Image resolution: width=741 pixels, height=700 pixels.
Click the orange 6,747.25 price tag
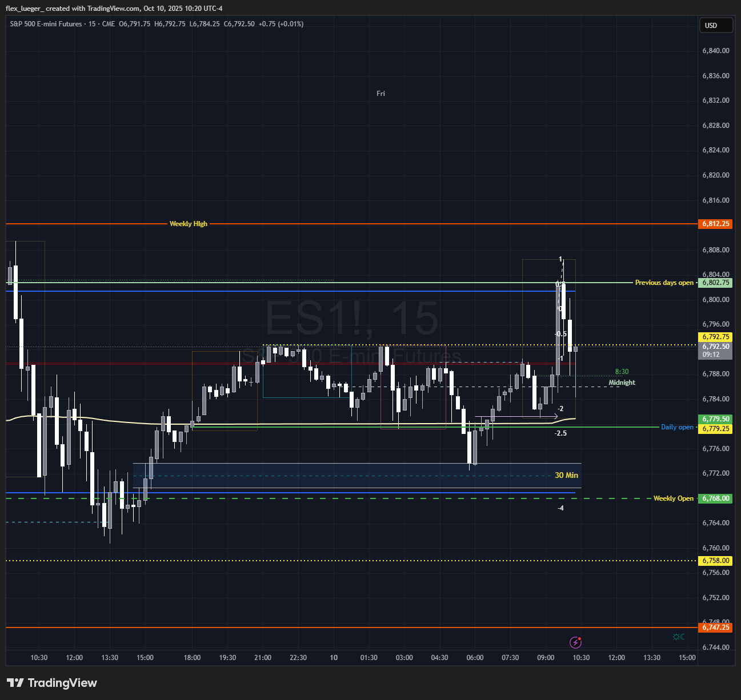tap(715, 627)
